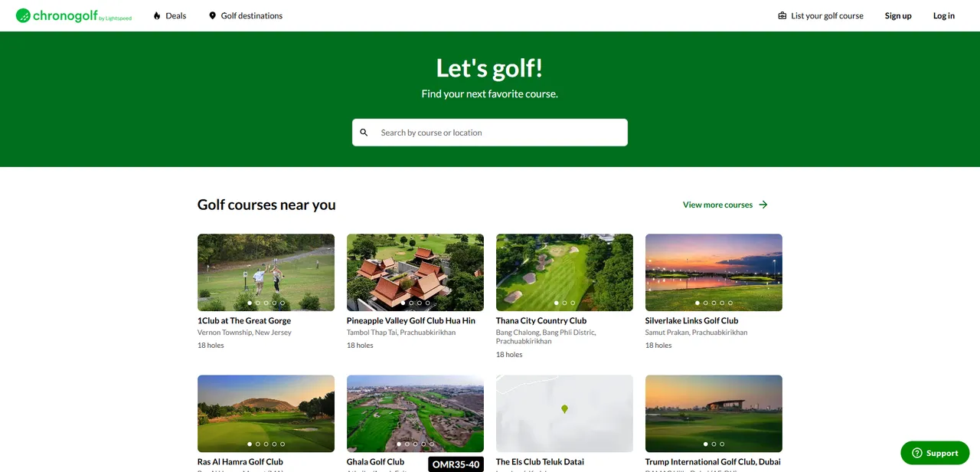Viewport: 980px width, 472px height.
Task: Click Ghala Golf Club title
Action: tap(376, 462)
